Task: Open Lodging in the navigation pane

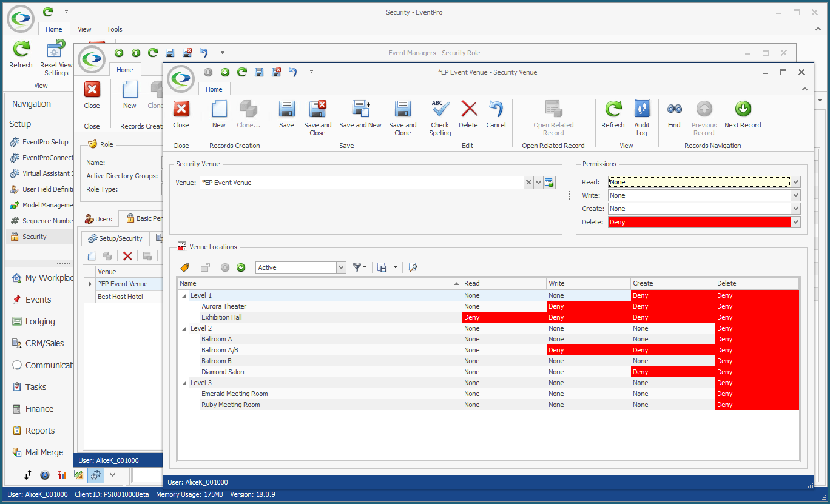Action: point(40,321)
